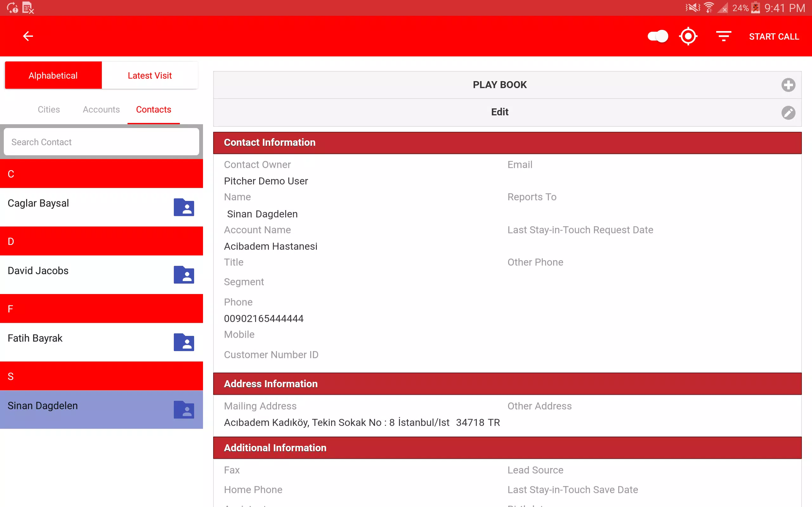This screenshot has width=812, height=507.
Task: Open Caglar Baysal's contact folder icon
Action: 184,207
